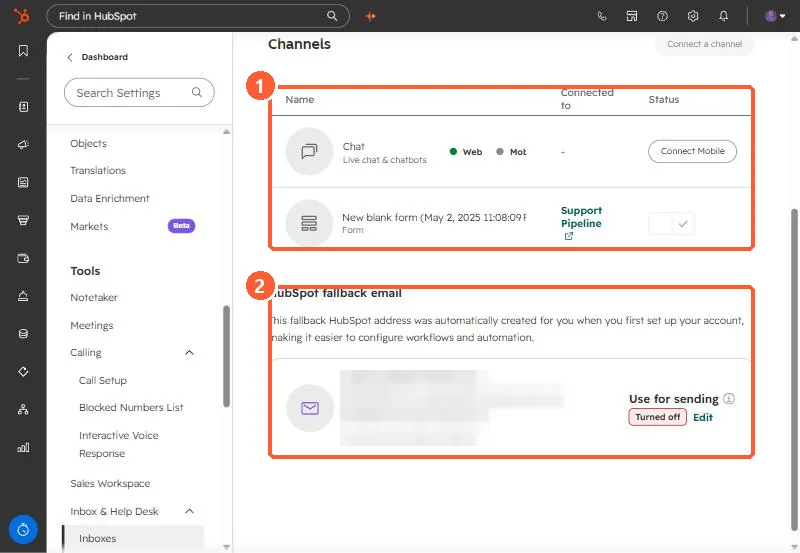
Task: Toggle the New blank form status switch
Action: 671,223
